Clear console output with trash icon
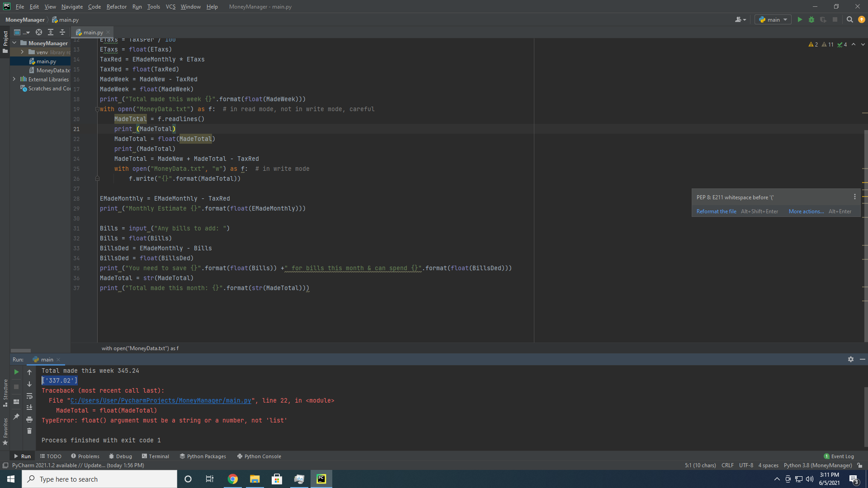Screen dimensions: 868x488 pyautogui.click(x=29, y=431)
